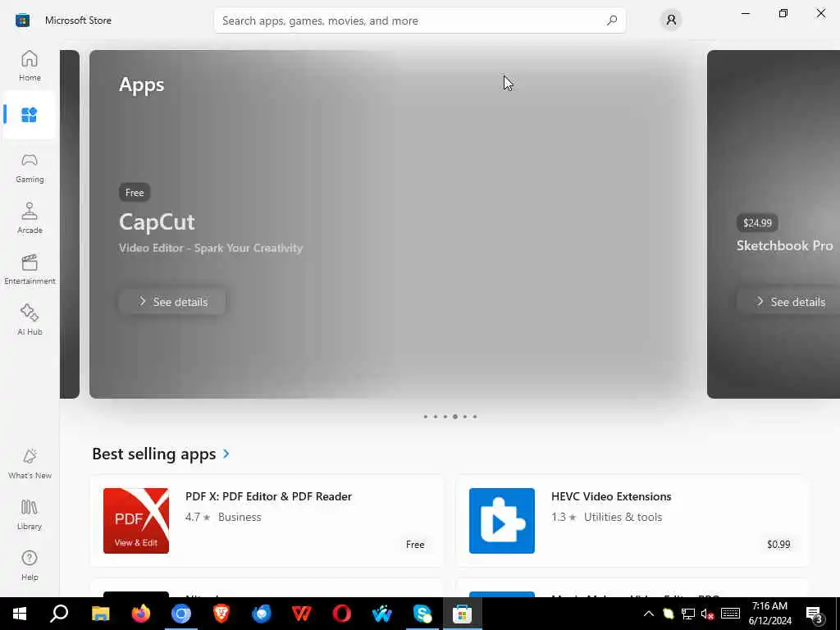Click the PDF X app icon
Screen dimensions: 840x630
click(136, 521)
